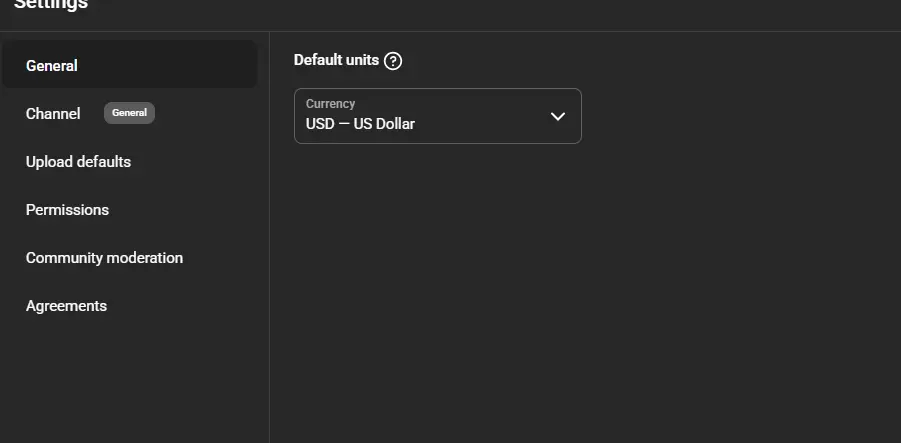Select the General settings tab
The width and height of the screenshot is (901, 443).
click(130, 64)
